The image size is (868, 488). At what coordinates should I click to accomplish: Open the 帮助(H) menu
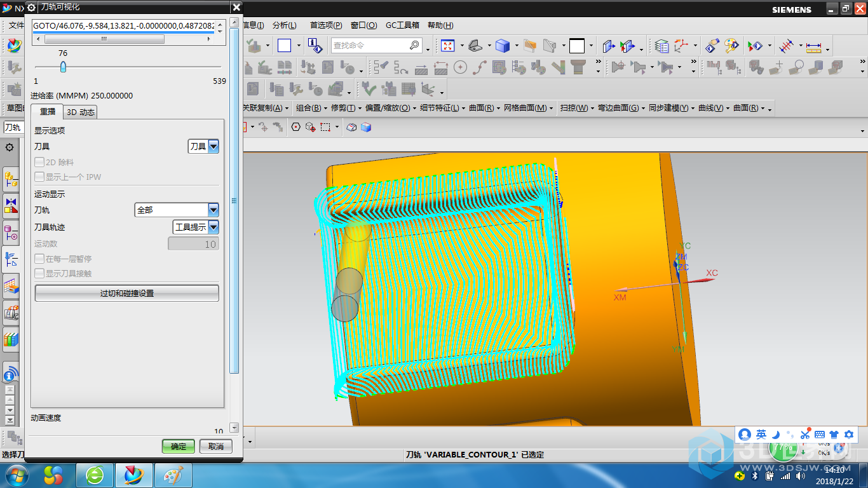440,25
